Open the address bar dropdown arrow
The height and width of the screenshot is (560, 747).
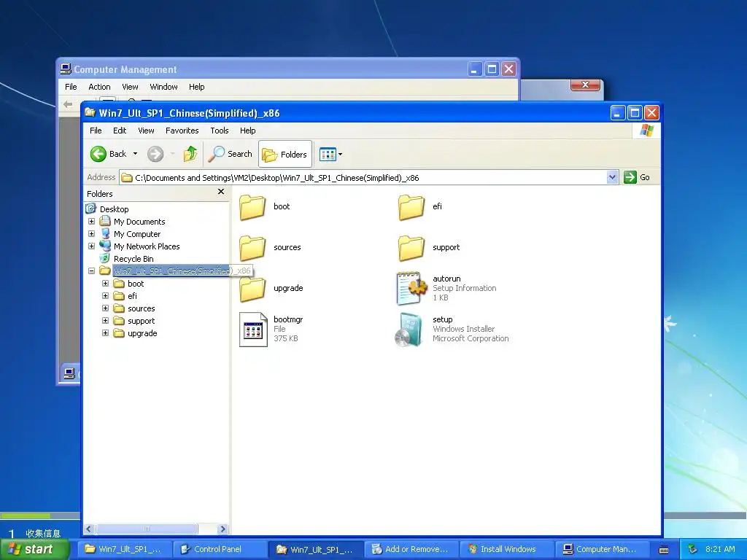[x=612, y=178]
